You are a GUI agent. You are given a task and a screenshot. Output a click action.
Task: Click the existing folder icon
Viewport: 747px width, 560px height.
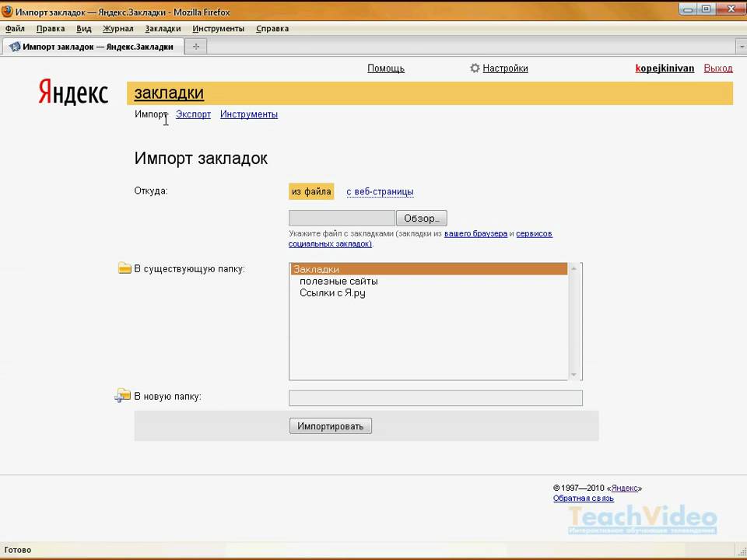pos(124,268)
